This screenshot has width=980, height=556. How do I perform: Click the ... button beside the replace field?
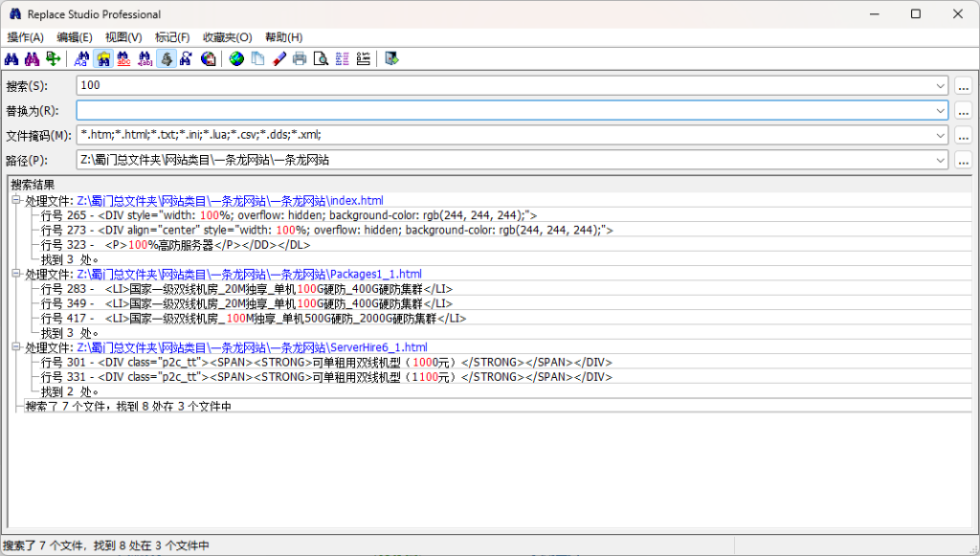(x=963, y=111)
